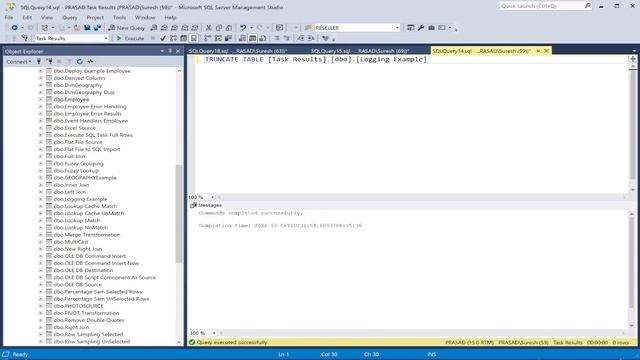Open the Object Explorer window position dropdown

(x=162, y=51)
